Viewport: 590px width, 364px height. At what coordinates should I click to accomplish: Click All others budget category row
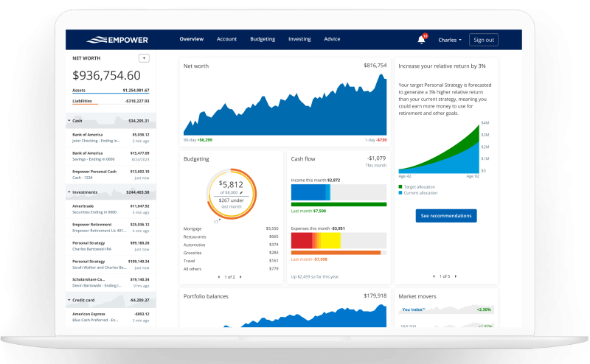(x=231, y=269)
